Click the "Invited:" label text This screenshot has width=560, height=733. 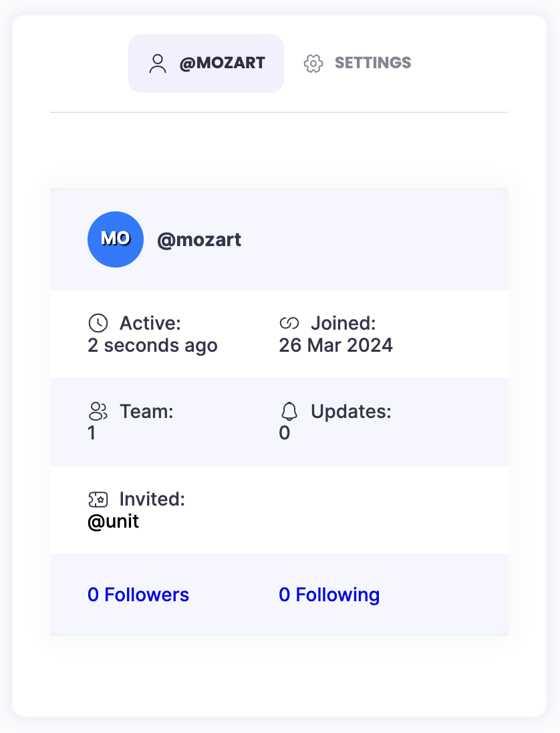[x=152, y=499]
